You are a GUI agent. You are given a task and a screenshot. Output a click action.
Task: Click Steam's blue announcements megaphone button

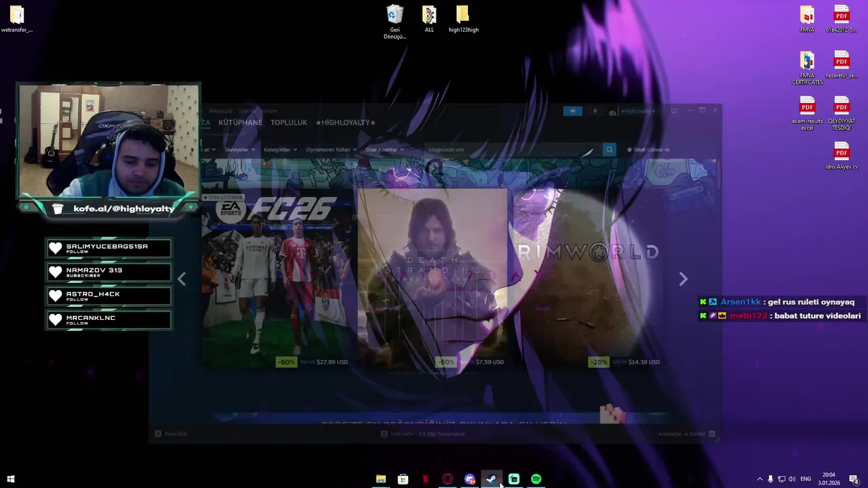tap(572, 110)
